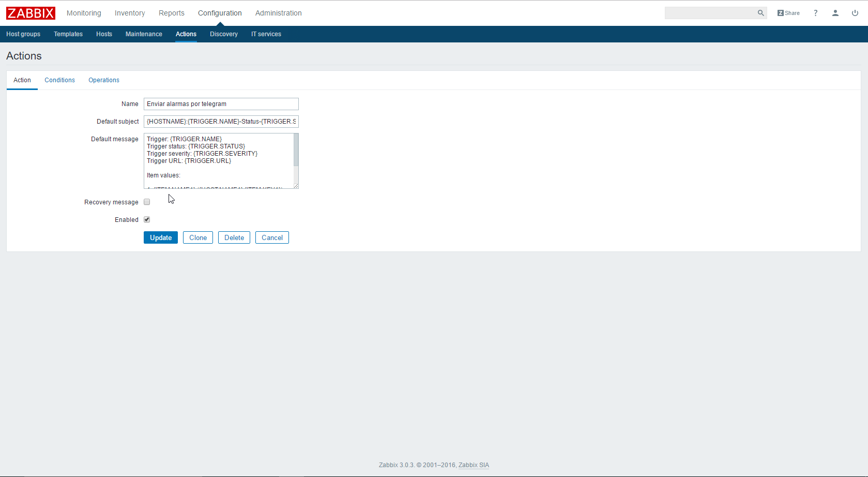Click the logout power icon

click(855, 13)
